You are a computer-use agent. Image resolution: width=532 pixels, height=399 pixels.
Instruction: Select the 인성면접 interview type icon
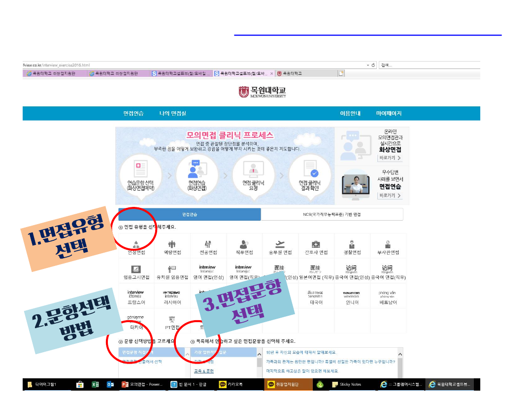(x=136, y=245)
